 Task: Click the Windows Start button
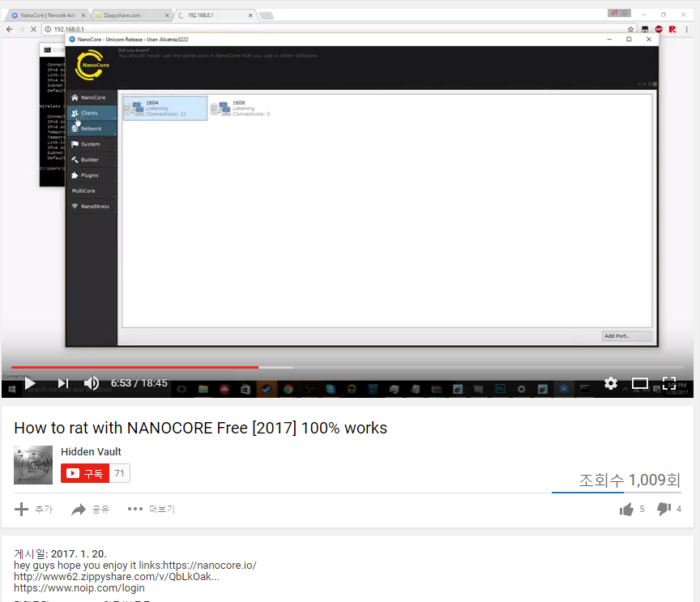[12, 389]
